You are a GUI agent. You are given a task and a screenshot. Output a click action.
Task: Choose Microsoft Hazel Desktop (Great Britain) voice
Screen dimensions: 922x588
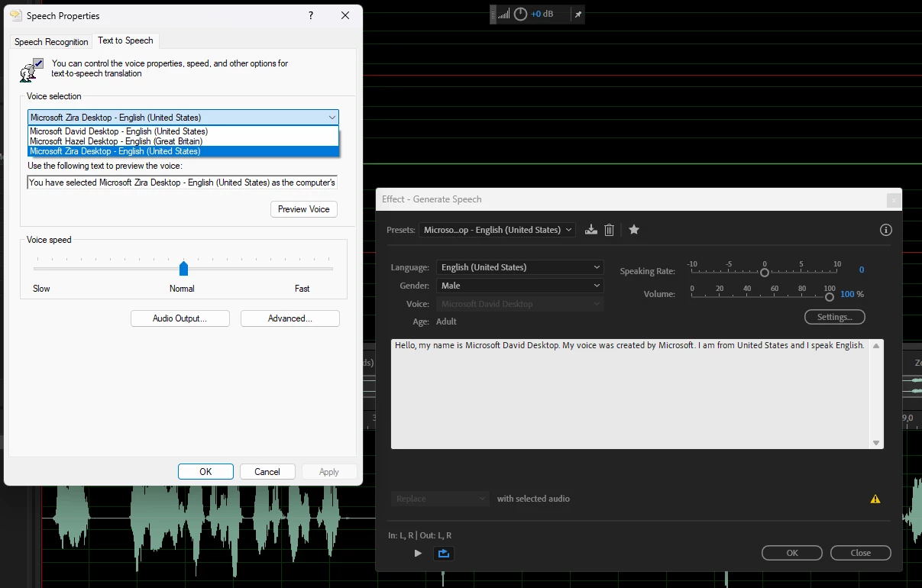pyautogui.click(x=183, y=141)
